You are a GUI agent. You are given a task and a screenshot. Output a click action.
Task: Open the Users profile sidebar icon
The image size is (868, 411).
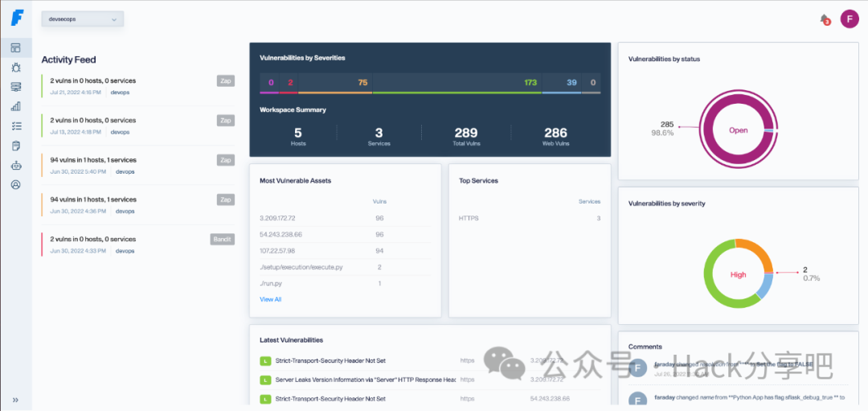pyautogui.click(x=16, y=185)
